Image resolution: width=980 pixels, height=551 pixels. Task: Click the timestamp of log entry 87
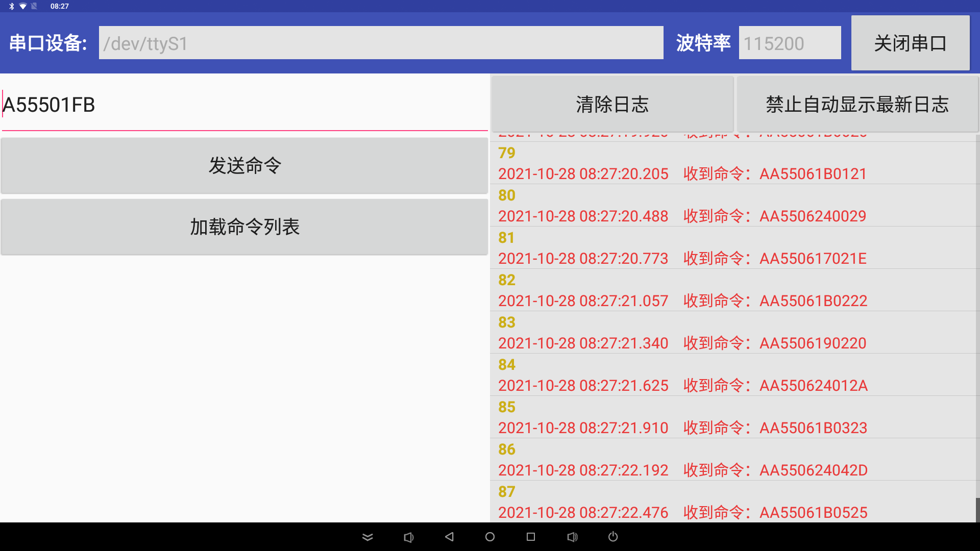(583, 512)
